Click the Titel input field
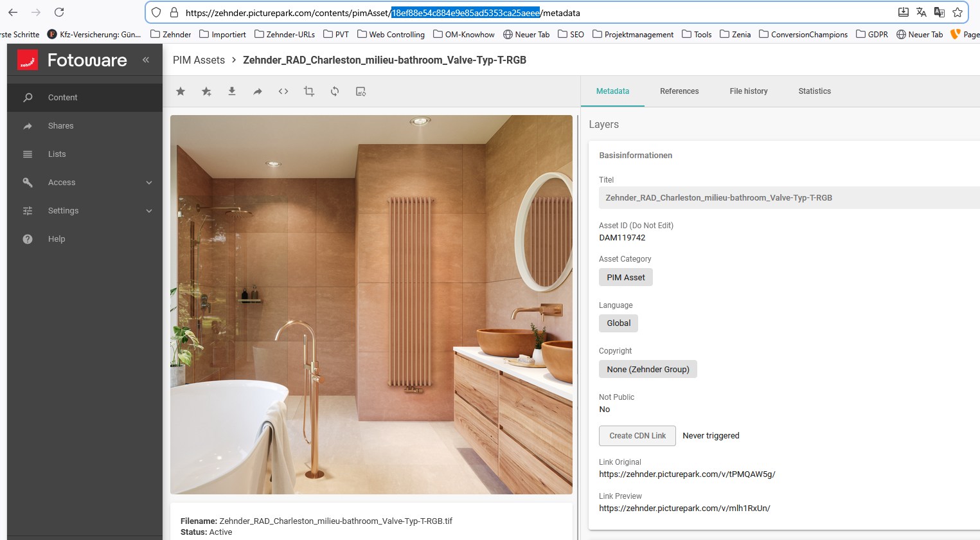Image resolution: width=980 pixels, height=540 pixels. 788,198
